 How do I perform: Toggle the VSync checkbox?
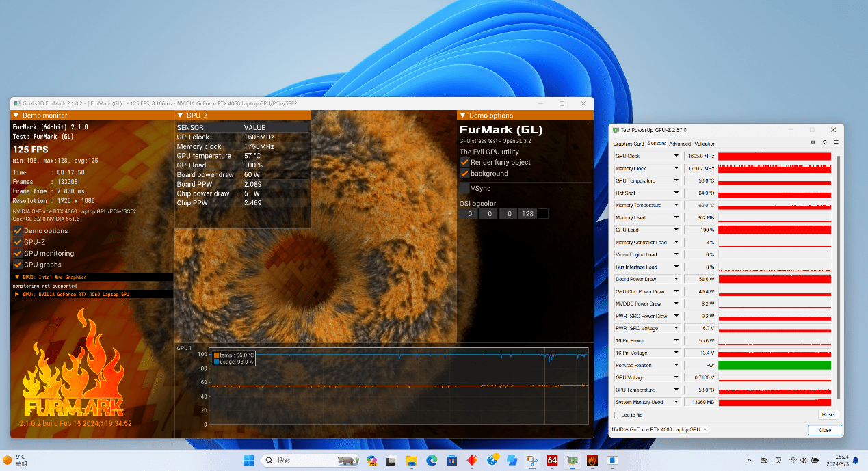464,188
